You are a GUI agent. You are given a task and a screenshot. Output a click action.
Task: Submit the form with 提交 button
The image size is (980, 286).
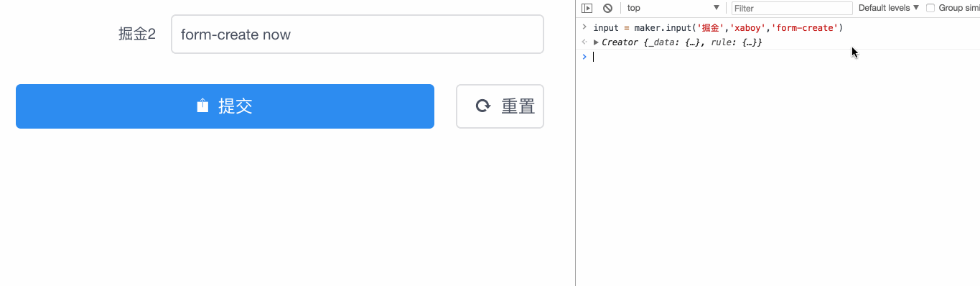[x=225, y=106]
